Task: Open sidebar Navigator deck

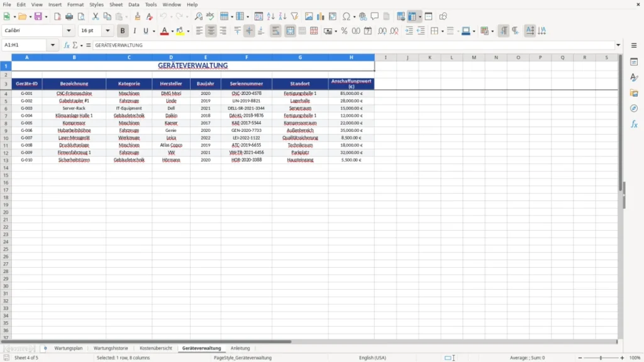Action: (x=634, y=108)
